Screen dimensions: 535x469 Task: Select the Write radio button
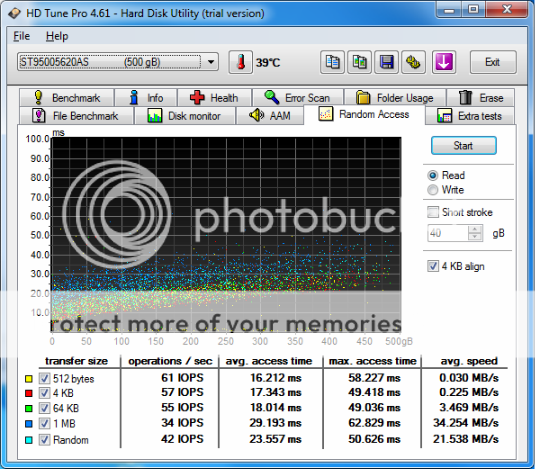point(433,190)
